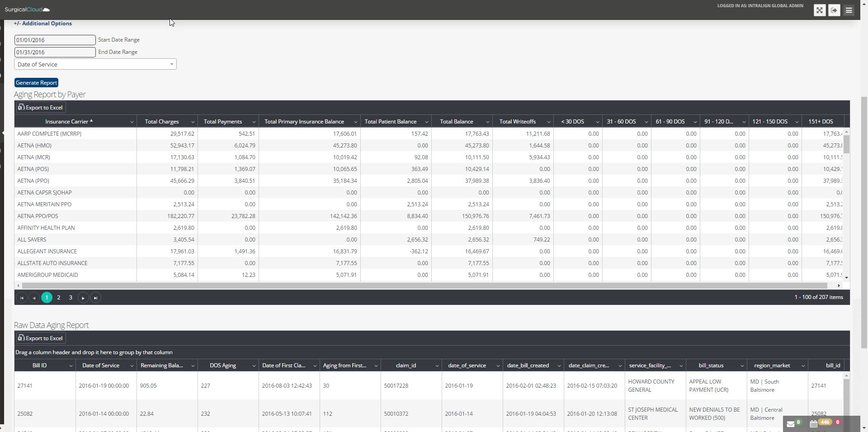The width and height of the screenshot is (868, 432).
Task: Go to the first page of payer results
Action: pyautogui.click(x=22, y=298)
